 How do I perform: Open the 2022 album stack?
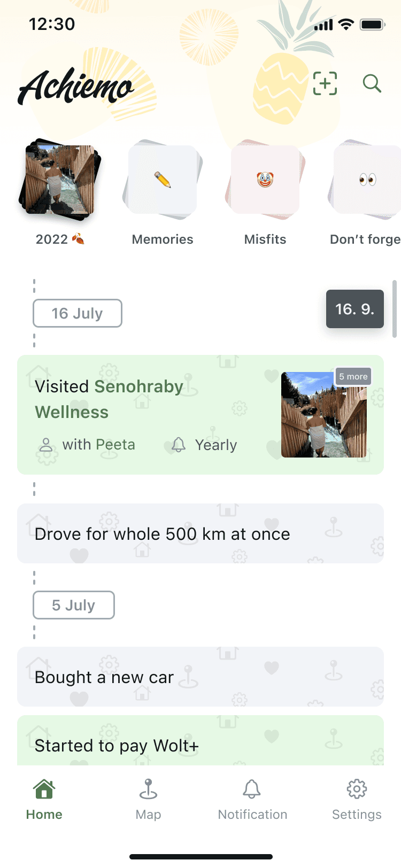(60, 181)
